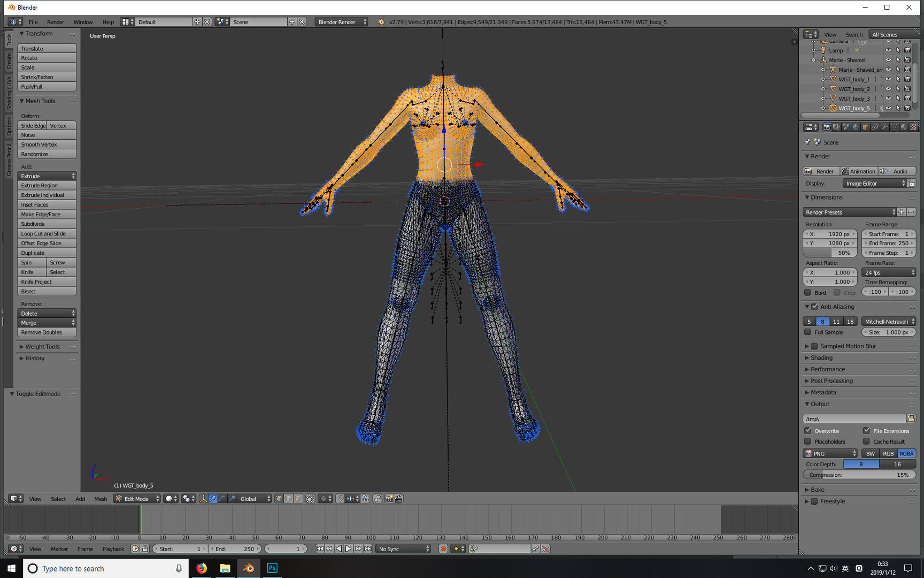This screenshot has height=578, width=924.
Task: Expand the Weight Tools panel
Action: tap(42, 347)
